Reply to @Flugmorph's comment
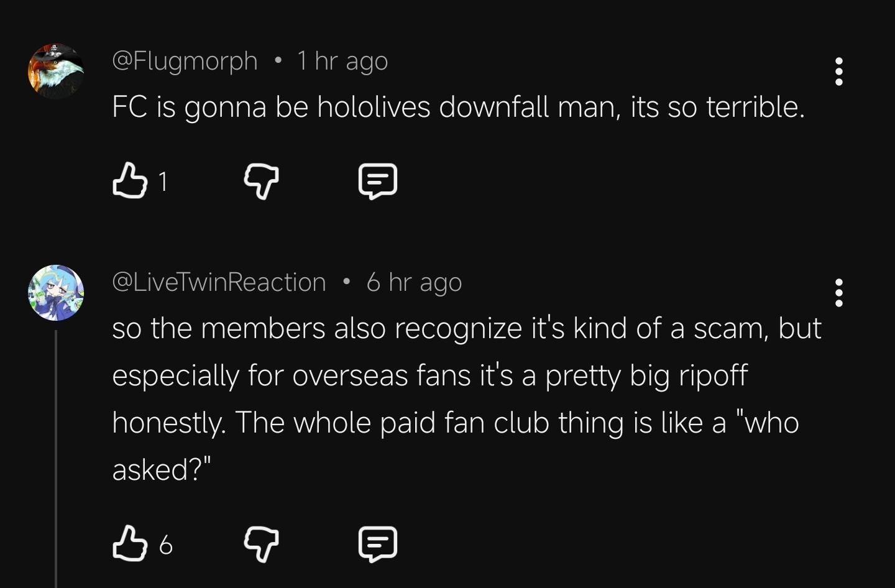 (x=377, y=181)
